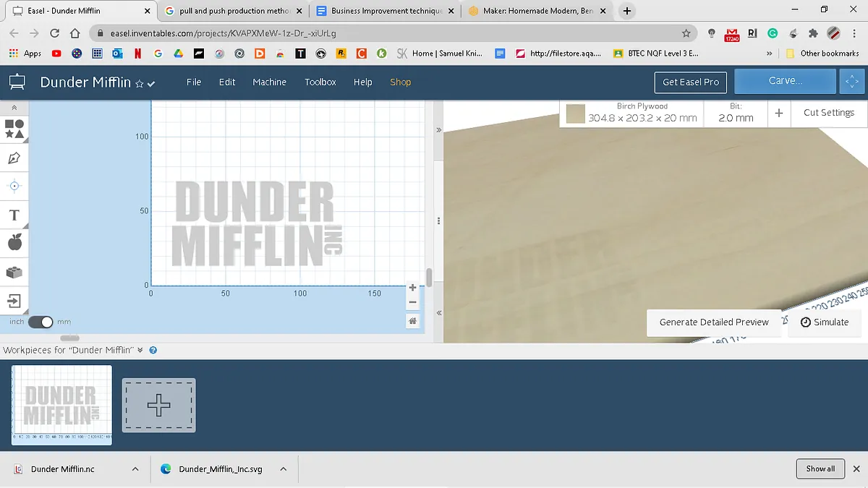Viewport: 868px width, 488px height.
Task: Open Grammarly extension icon
Action: pos(773,33)
